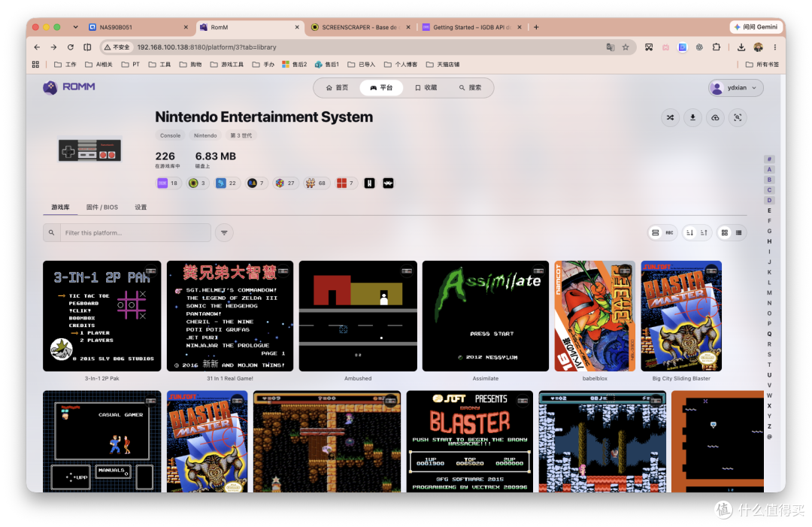Click the 问问 Gemini button
This screenshot has width=812, height=527.
click(x=756, y=27)
